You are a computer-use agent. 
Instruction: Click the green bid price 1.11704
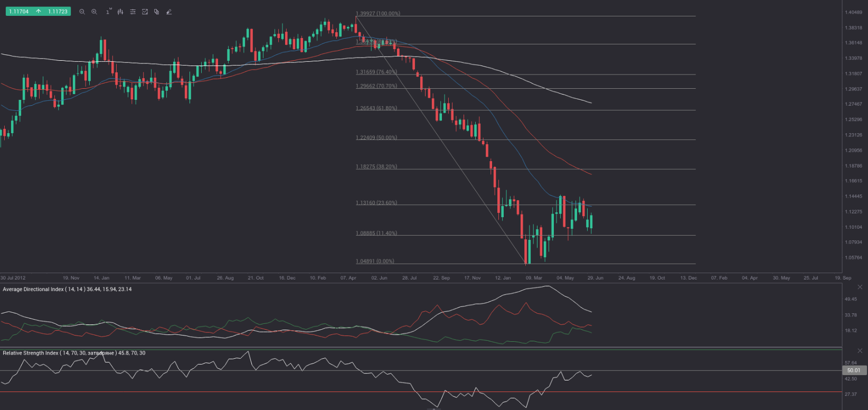[19, 12]
